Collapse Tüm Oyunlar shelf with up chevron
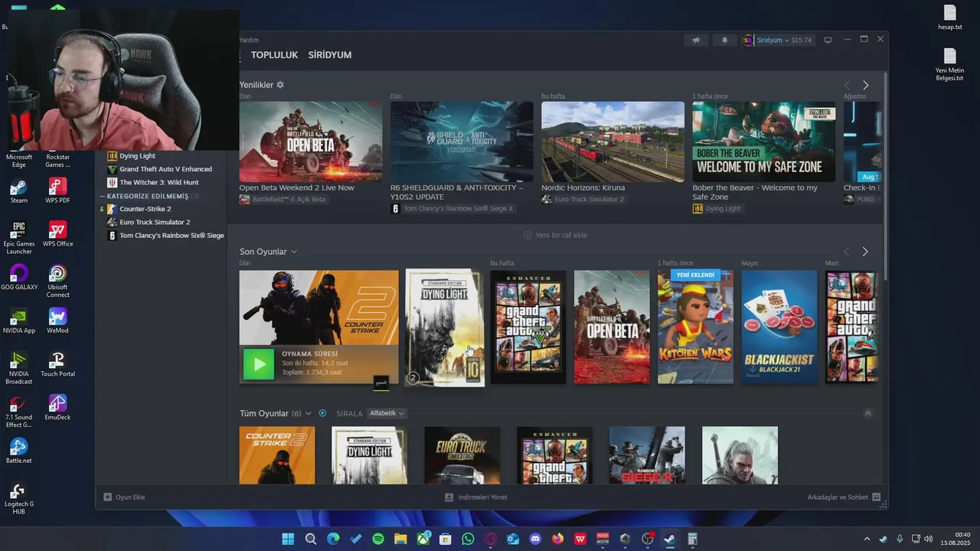 click(867, 413)
